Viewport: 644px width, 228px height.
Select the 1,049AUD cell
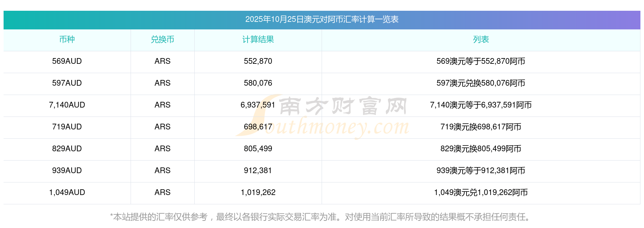point(67,193)
